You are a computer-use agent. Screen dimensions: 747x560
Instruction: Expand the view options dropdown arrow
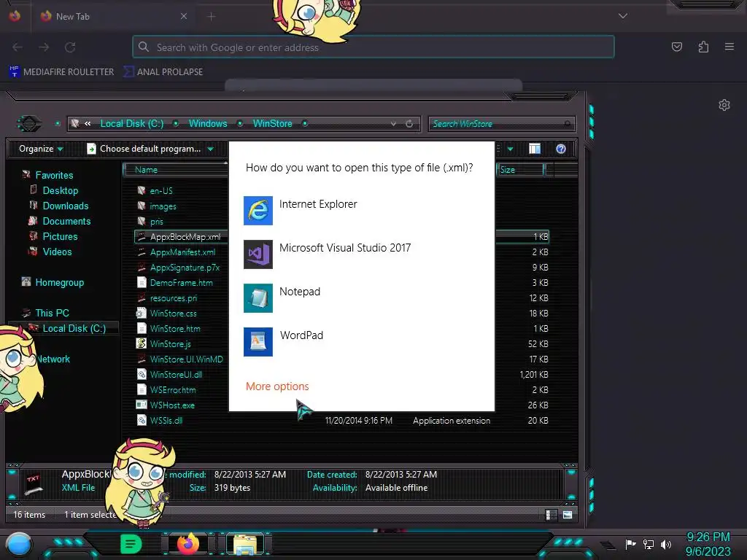(x=510, y=149)
